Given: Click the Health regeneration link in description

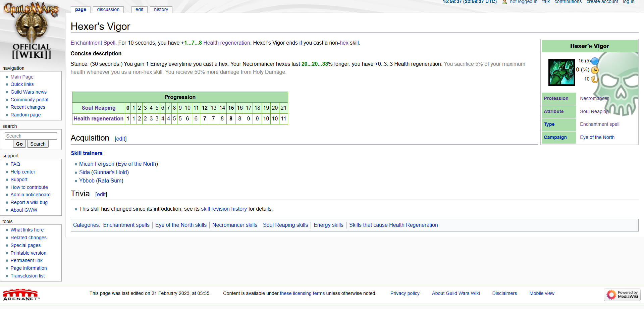Looking at the screenshot, I should (x=227, y=43).
